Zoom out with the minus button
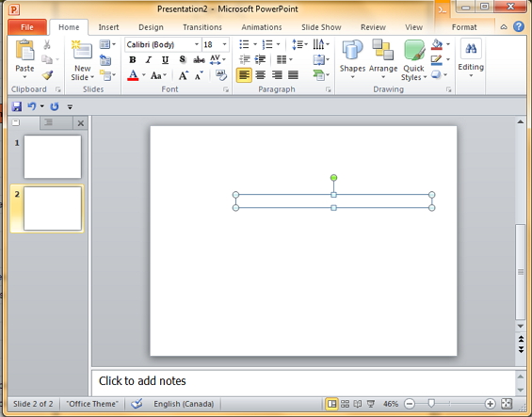This screenshot has height=417, width=532. coord(410,404)
